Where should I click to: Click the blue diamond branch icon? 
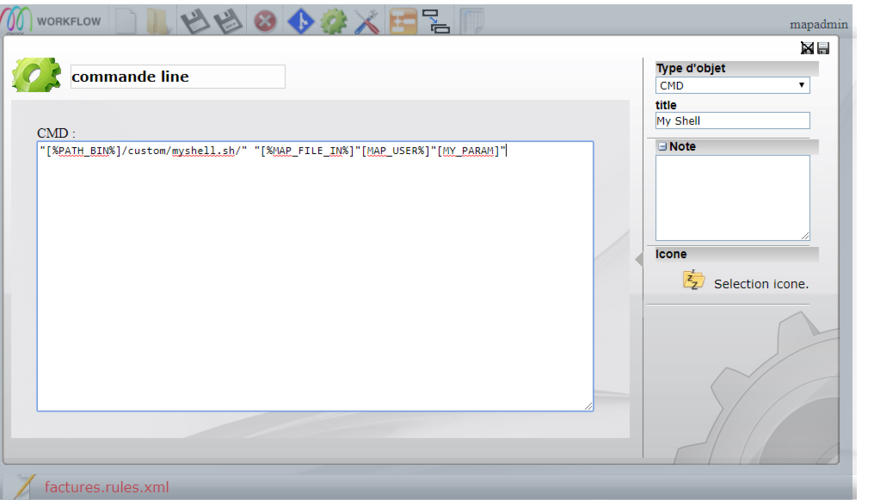point(300,21)
